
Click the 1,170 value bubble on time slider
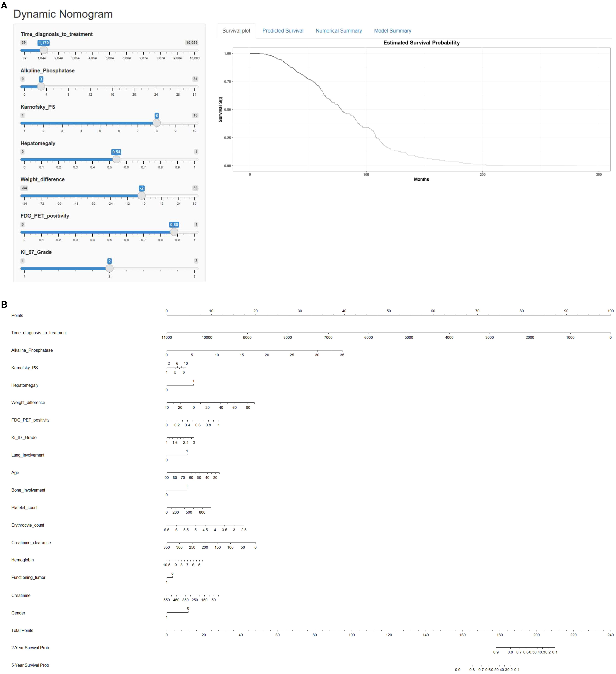coord(43,43)
